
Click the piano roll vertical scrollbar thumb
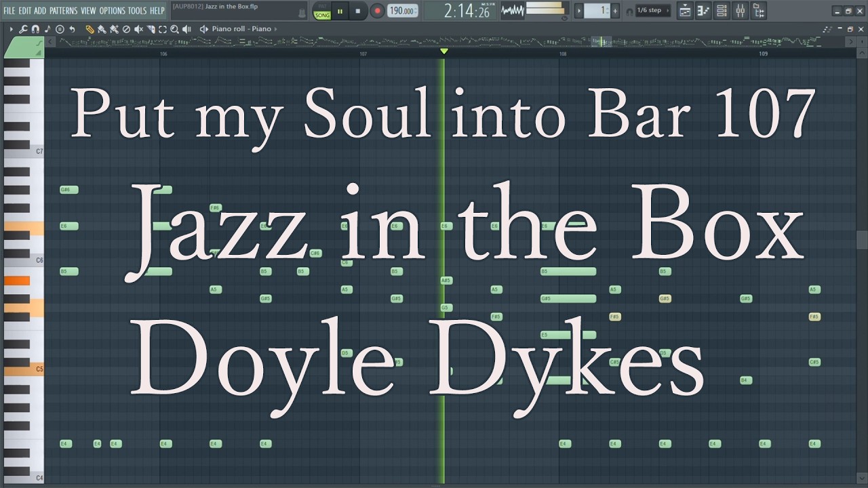862,240
